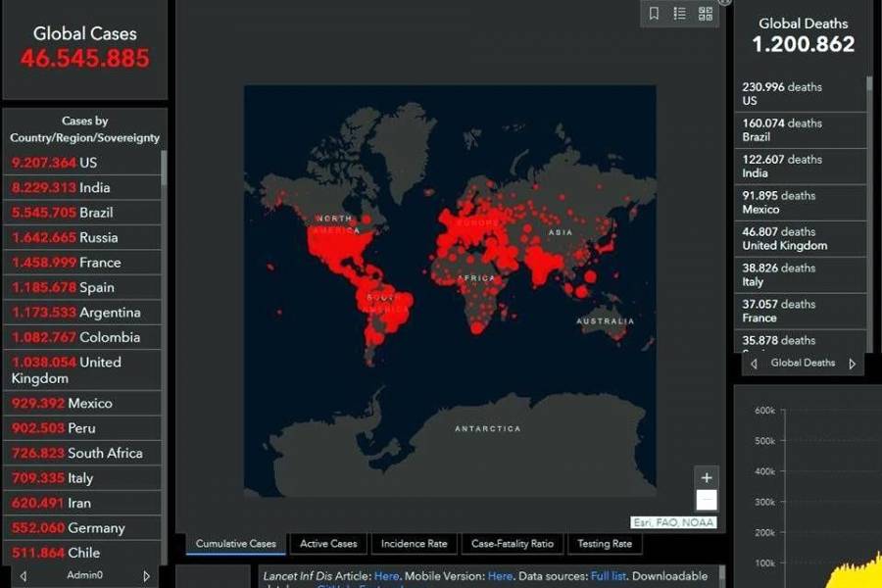Select Italy 709.335 cases row
This screenshot has height=588, width=882.
tap(82, 477)
